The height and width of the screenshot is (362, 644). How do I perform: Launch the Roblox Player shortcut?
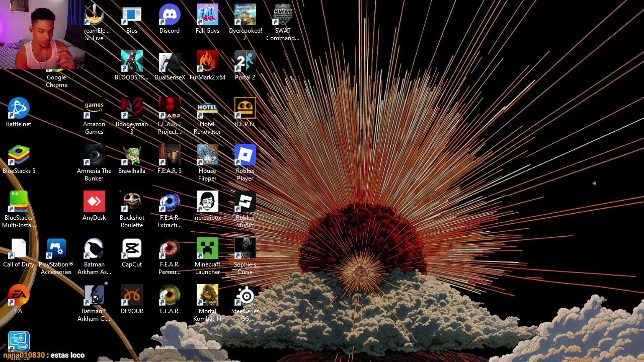click(245, 163)
